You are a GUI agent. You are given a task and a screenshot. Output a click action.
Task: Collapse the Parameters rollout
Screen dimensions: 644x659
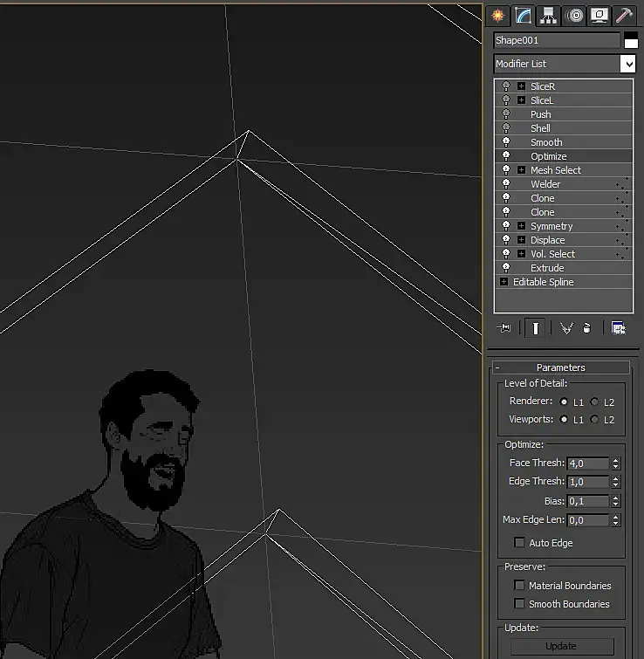tap(497, 367)
